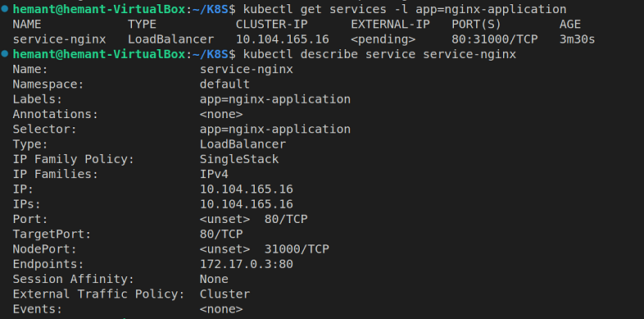This screenshot has height=319, width=644.
Task: Click the 'Annotations:' field label
Action: tap(56, 114)
